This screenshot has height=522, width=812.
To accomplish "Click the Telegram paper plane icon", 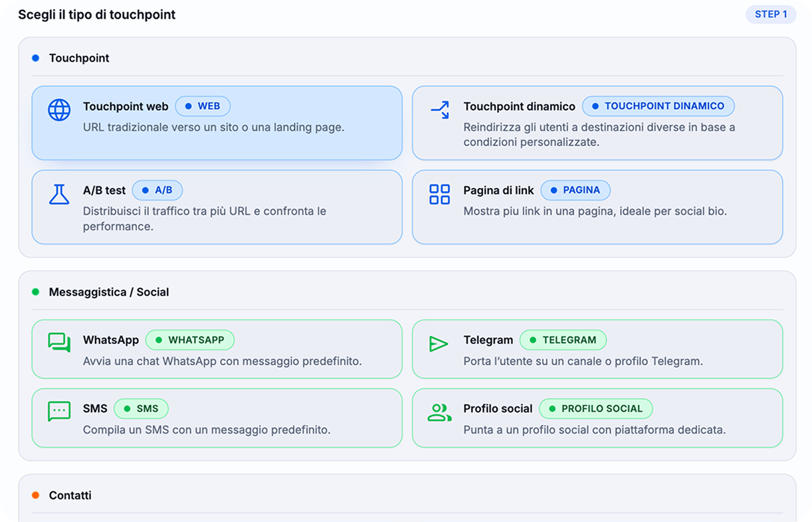I will coord(439,343).
